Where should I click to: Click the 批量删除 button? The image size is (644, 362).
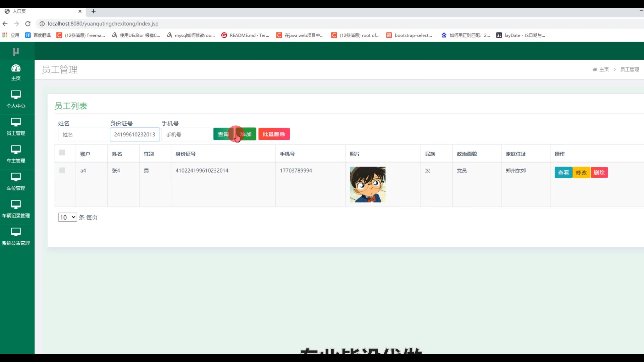click(x=274, y=134)
